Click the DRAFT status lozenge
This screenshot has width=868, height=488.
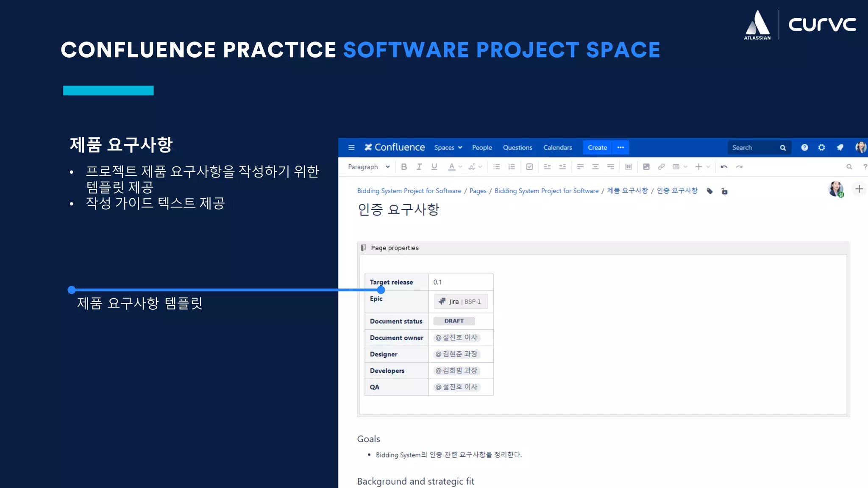pos(454,321)
